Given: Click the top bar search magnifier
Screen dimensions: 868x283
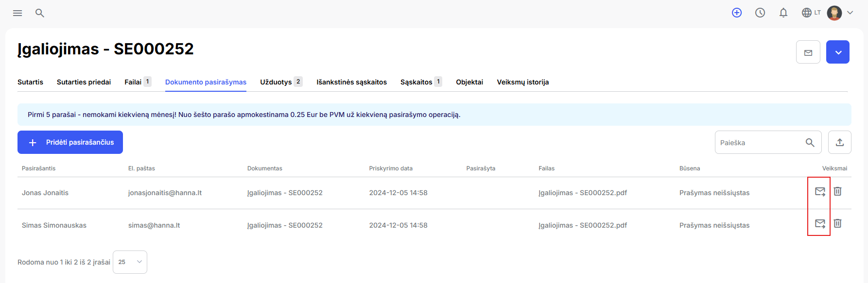Looking at the screenshot, I should (40, 13).
